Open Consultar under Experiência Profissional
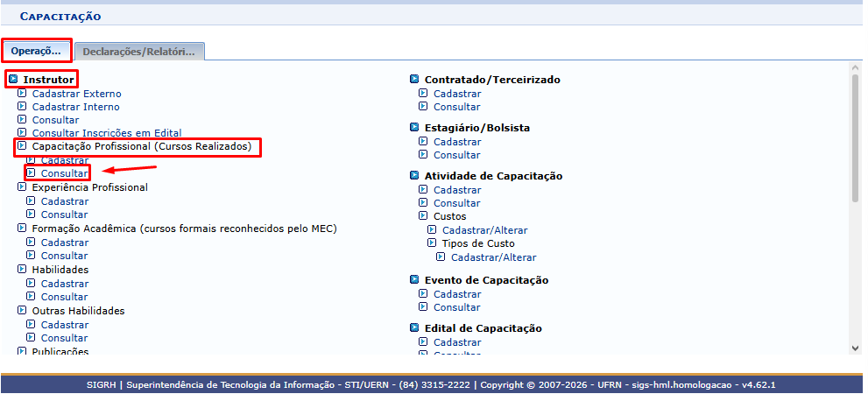Image resolution: width=868 pixels, height=394 pixels. (64, 215)
